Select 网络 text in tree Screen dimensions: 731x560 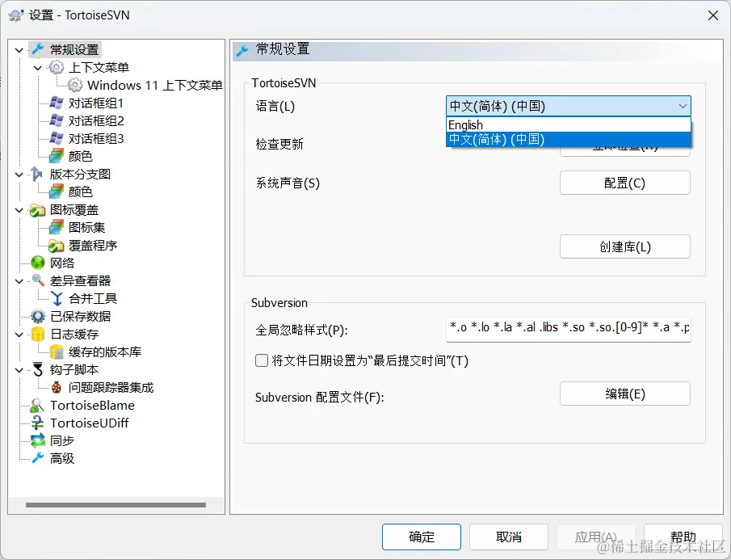pos(62,263)
